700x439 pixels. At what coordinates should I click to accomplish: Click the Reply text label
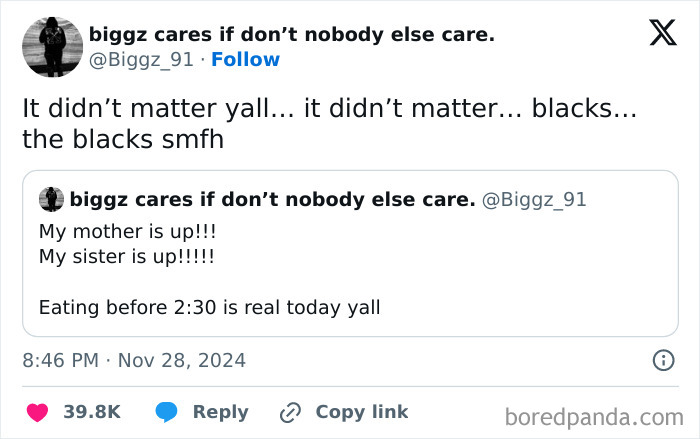(220, 412)
